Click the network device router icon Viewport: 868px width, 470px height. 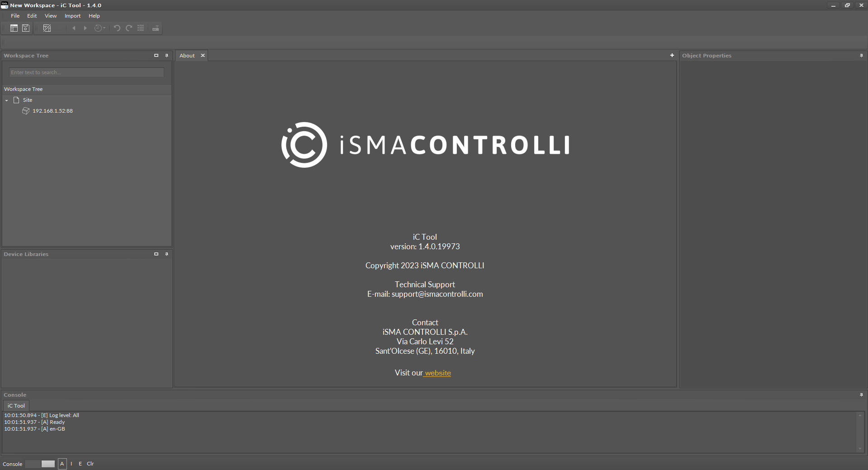155,28
